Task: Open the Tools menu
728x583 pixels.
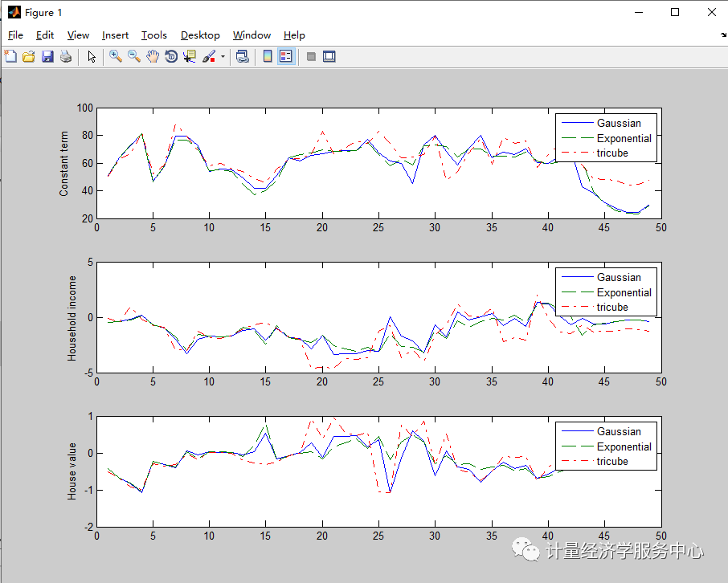Action: click(154, 35)
